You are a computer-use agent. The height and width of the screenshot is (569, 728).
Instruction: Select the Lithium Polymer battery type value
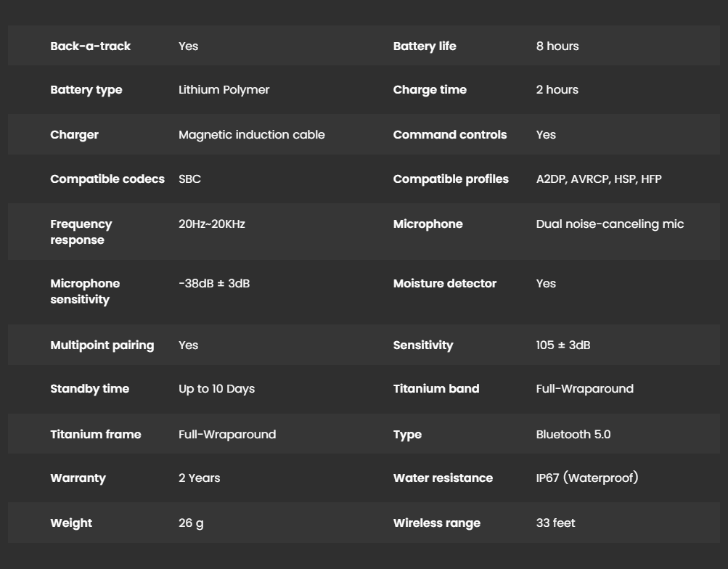[224, 89]
